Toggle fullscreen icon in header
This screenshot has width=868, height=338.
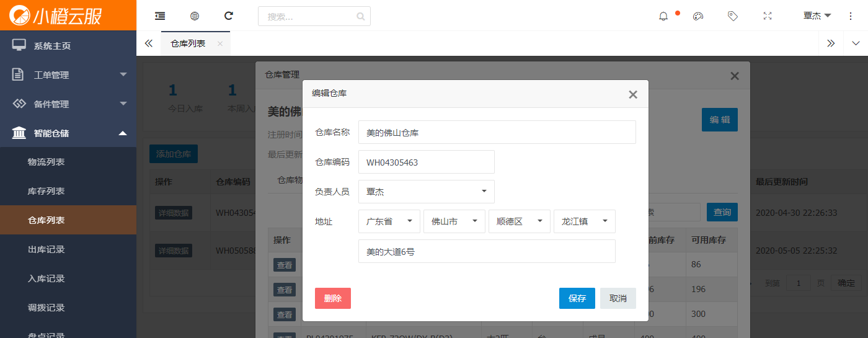tap(768, 16)
